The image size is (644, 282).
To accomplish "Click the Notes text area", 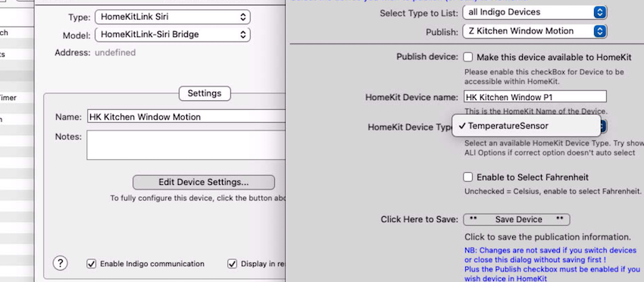I will pos(186,145).
